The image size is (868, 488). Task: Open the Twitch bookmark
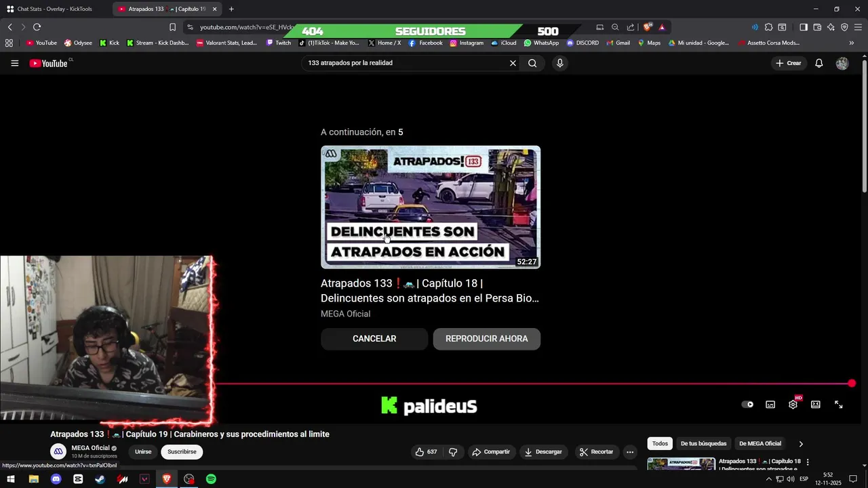(279, 43)
